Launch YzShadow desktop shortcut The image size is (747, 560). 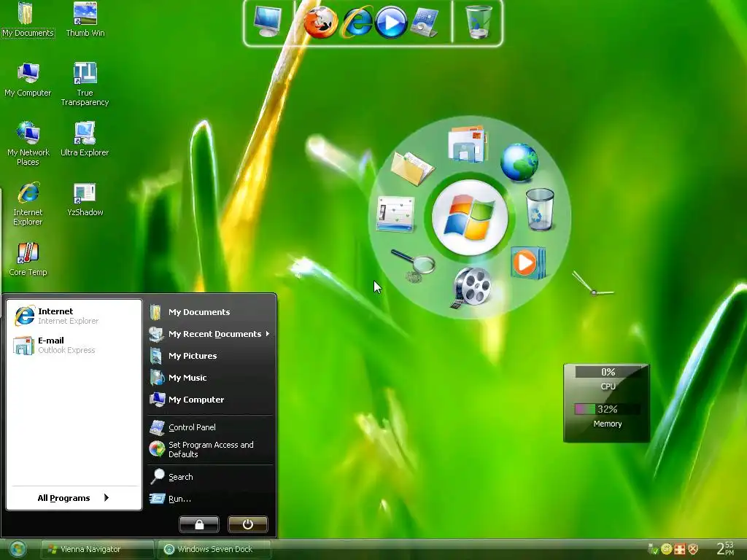85,200
